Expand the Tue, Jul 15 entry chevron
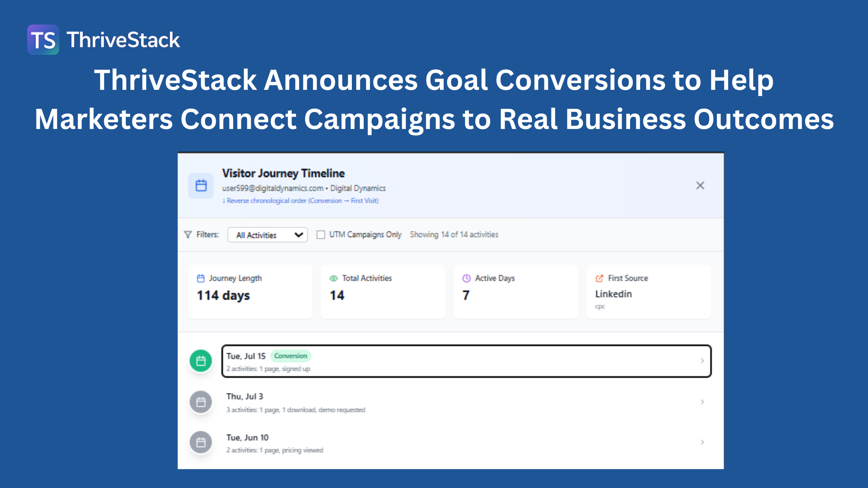868x488 pixels. pyautogui.click(x=702, y=361)
